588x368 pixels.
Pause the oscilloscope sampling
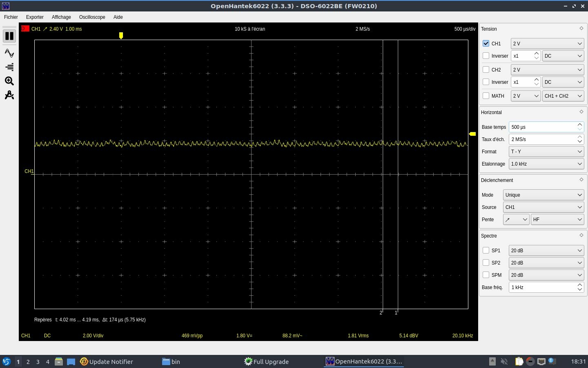(9, 36)
